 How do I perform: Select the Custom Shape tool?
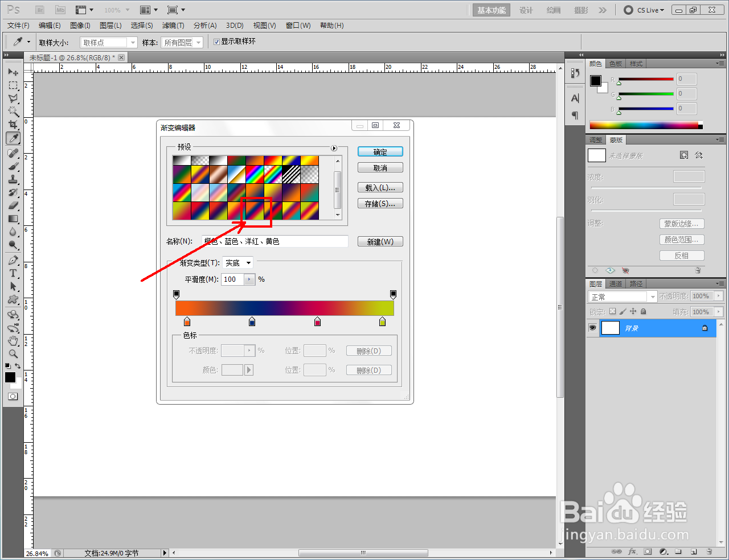point(13,299)
